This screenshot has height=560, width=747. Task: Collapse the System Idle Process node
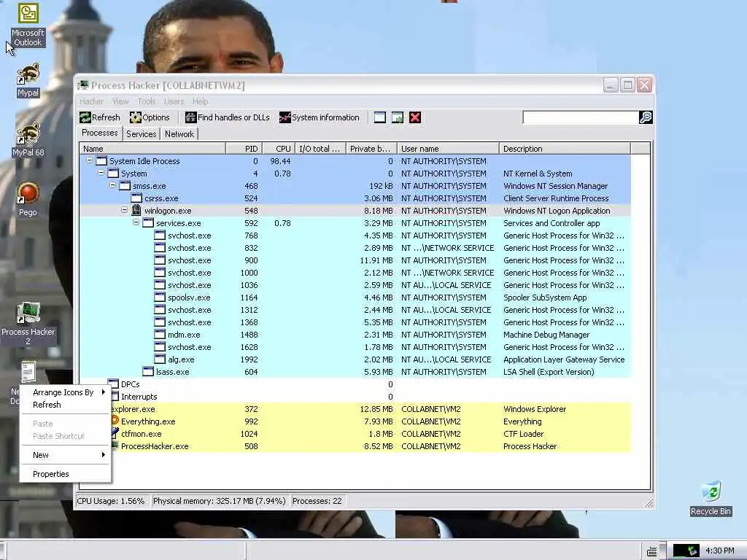[89, 160]
